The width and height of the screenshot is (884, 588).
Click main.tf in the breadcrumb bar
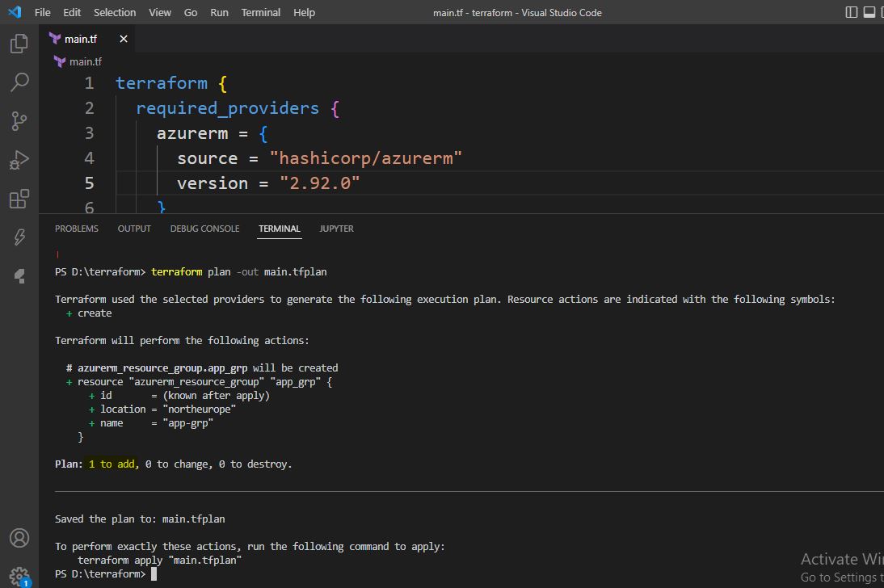[x=85, y=61]
